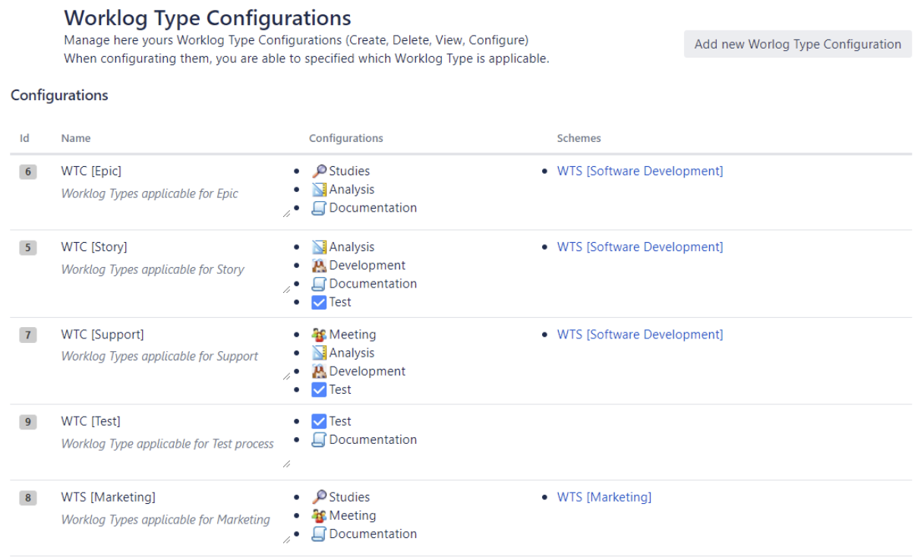Click the Meeting icon in WTC [Support] row
Screen dimensions: 924x560
coord(320,335)
